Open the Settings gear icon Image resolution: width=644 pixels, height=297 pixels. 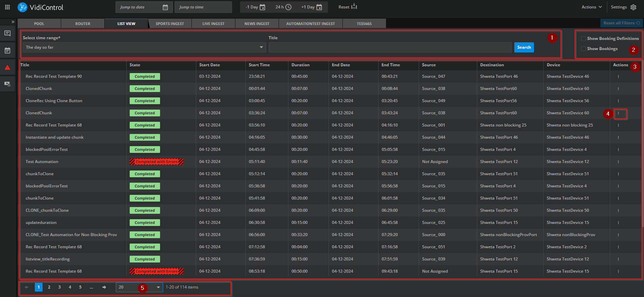coord(633,7)
